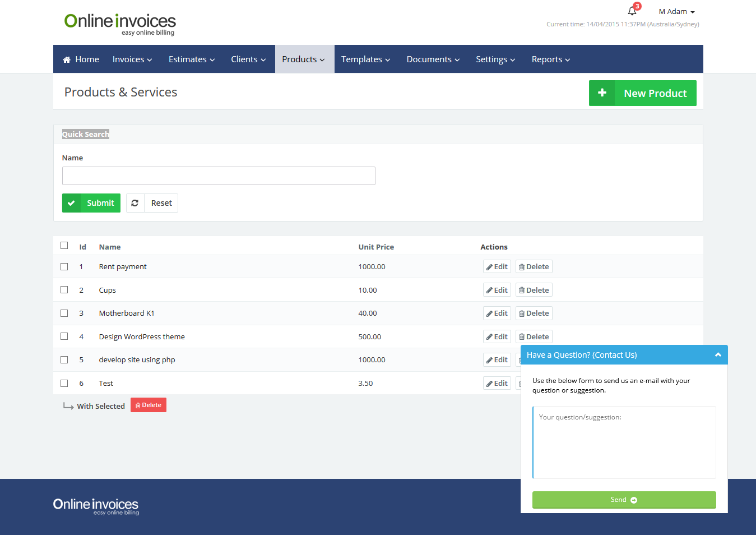Click the plus icon for New Product
This screenshot has height=535, width=756.
click(602, 93)
